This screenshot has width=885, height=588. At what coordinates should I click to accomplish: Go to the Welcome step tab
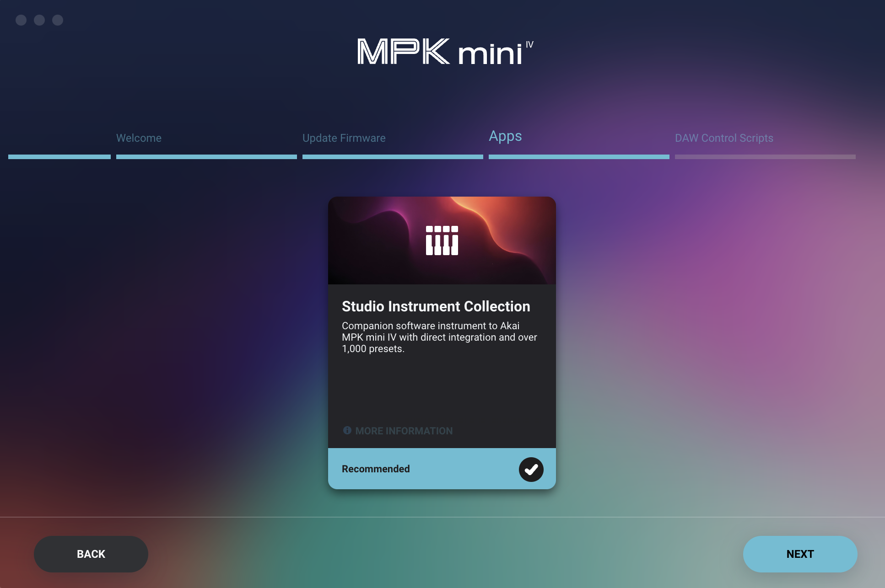pyautogui.click(x=139, y=138)
